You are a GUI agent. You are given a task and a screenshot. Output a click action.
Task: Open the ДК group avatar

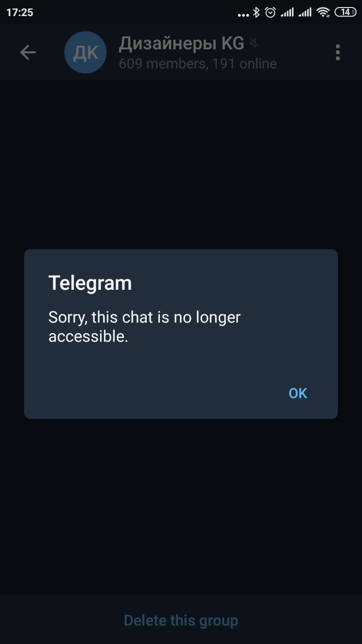point(85,52)
